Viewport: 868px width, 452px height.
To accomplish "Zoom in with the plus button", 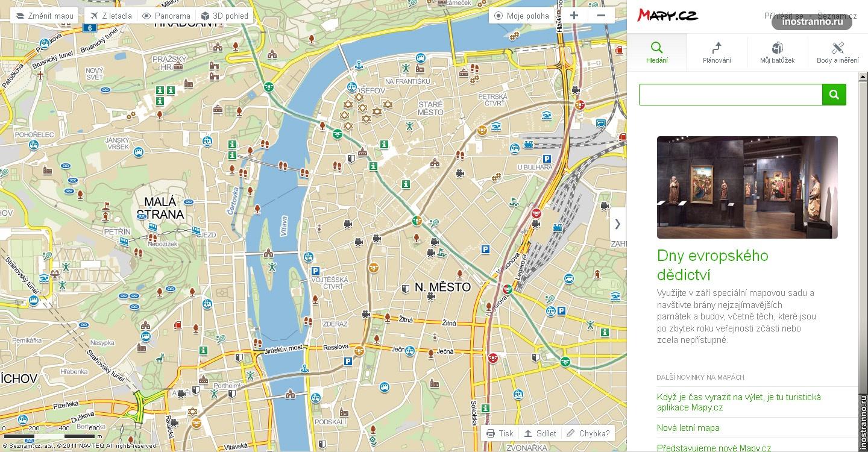I will (574, 16).
